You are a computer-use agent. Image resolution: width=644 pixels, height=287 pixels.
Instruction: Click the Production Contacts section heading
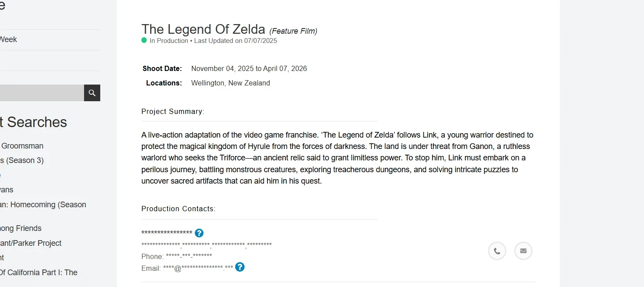pos(178,209)
